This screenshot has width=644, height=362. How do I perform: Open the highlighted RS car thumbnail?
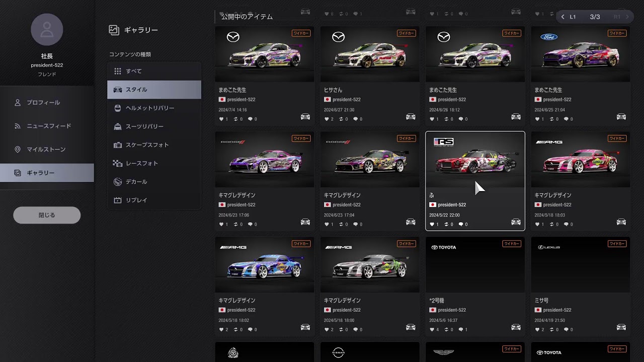(475, 160)
